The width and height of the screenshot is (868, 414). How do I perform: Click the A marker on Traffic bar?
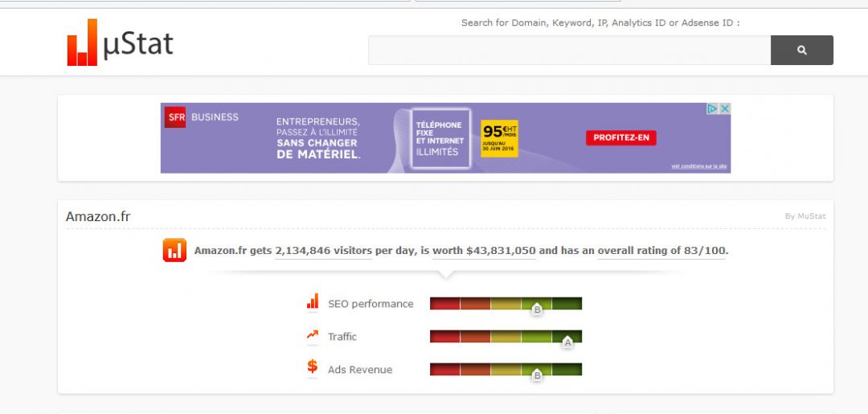click(x=567, y=342)
